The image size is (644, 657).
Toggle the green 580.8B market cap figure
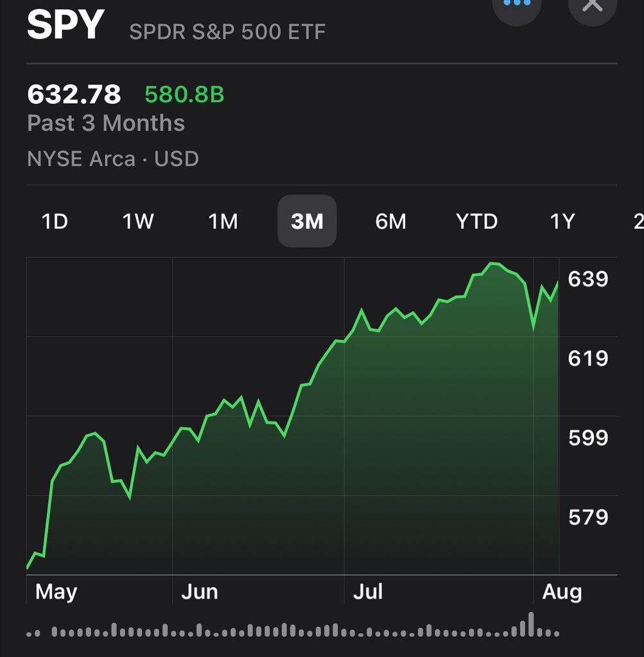[184, 95]
